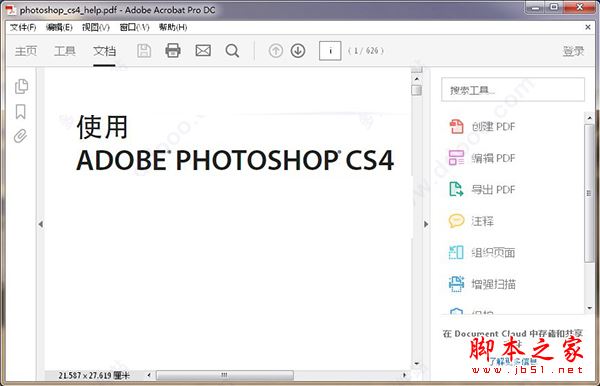Click the tools pane scrollbar thumb
The width and height of the screenshot is (600, 386).
[x=589, y=193]
